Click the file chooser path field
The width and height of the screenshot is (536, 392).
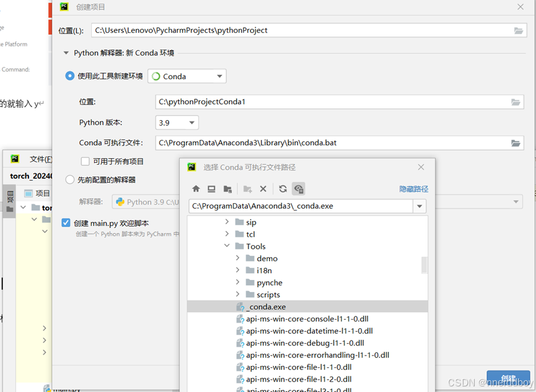pos(301,206)
